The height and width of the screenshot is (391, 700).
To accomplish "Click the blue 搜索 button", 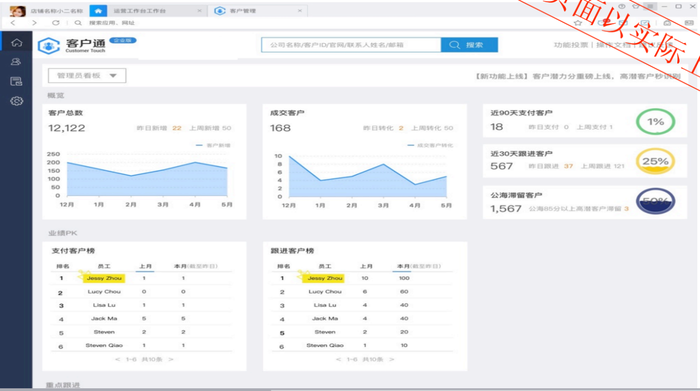I will pos(469,45).
